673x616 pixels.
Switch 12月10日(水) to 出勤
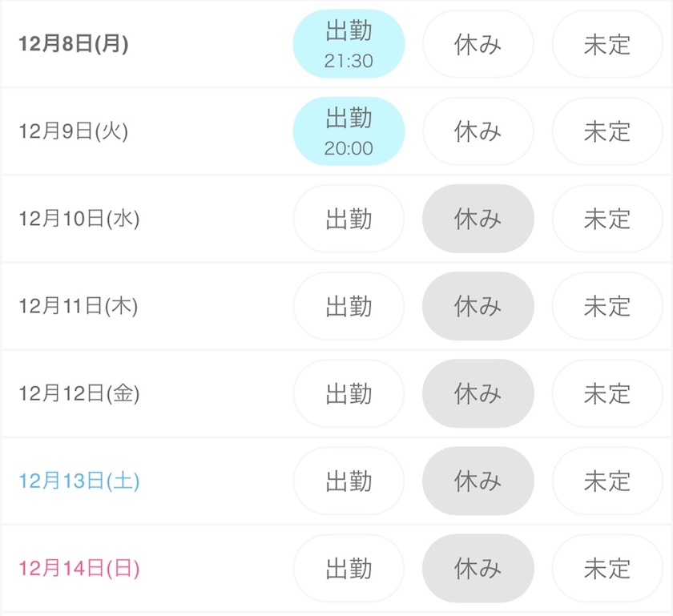click(349, 219)
